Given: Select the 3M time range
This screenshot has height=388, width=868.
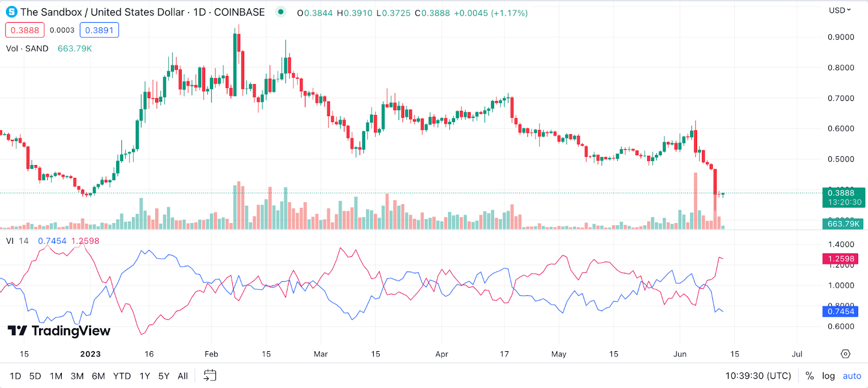Looking at the screenshot, I should click(77, 376).
